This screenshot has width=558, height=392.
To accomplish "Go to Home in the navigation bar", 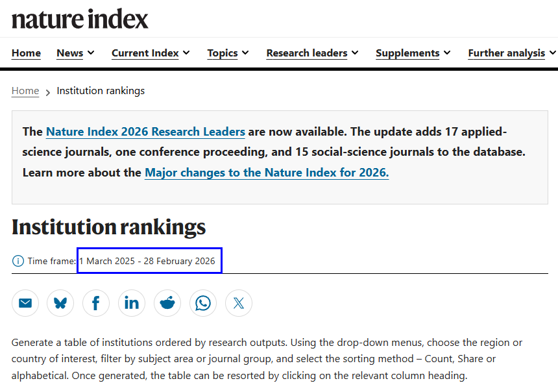I will click(26, 53).
